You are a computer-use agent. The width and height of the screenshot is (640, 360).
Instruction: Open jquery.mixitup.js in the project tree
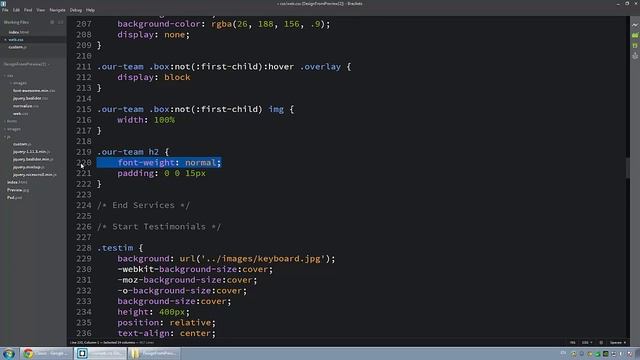pyautogui.click(x=29, y=167)
